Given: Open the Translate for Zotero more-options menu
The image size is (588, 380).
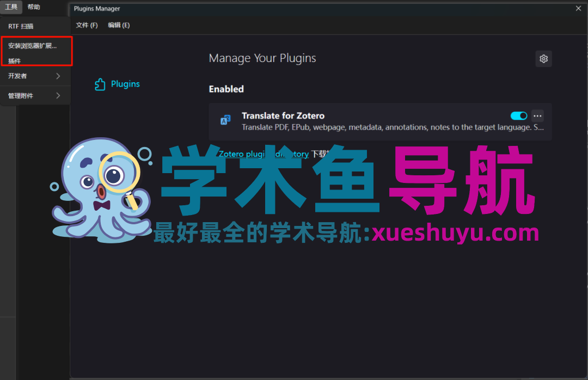Looking at the screenshot, I should click(x=537, y=116).
